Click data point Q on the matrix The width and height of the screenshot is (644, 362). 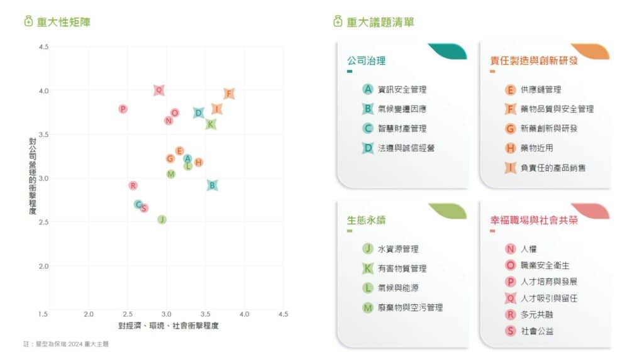[x=159, y=90]
